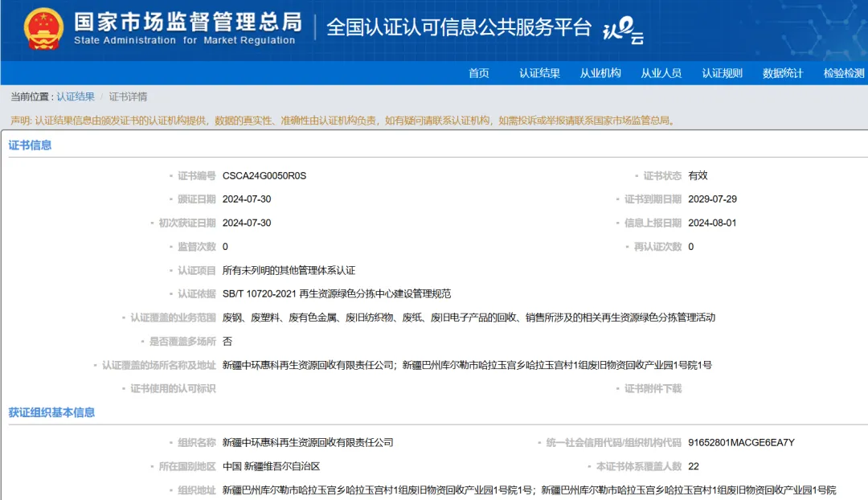Click the business scope text starting 废钢
This screenshot has width=868, height=500.
tap(469, 318)
